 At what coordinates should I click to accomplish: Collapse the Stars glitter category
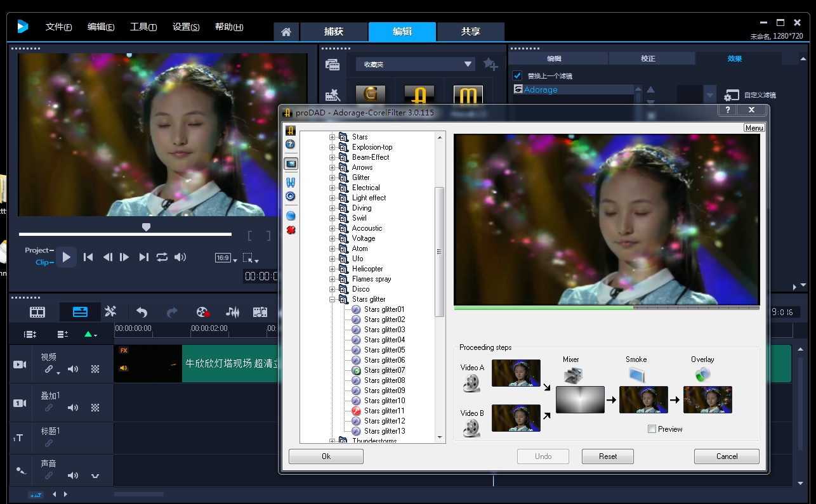pyautogui.click(x=332, y=299)
